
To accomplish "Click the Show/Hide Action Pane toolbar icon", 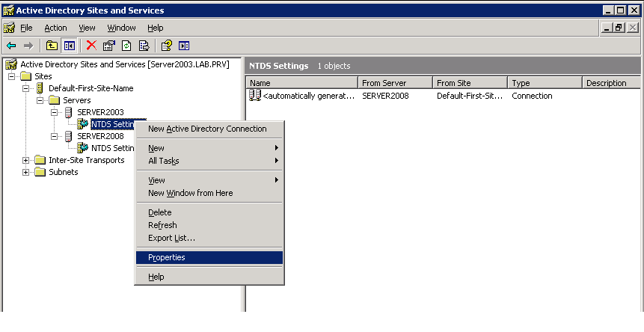I will [184, 46].
